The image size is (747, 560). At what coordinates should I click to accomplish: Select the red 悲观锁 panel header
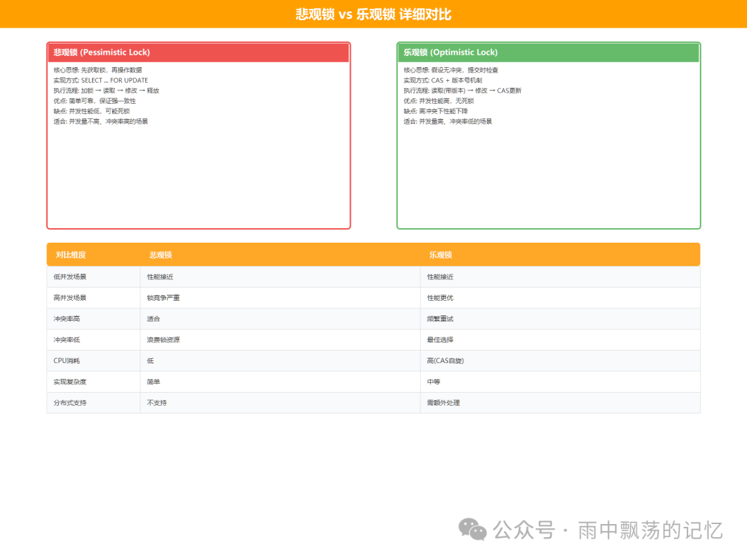coord(199,52)
